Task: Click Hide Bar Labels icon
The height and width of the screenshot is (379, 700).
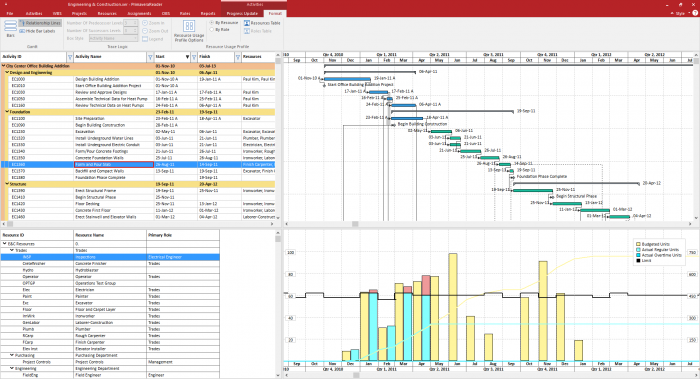Action: pyautogui.click(x=22, y=31)
